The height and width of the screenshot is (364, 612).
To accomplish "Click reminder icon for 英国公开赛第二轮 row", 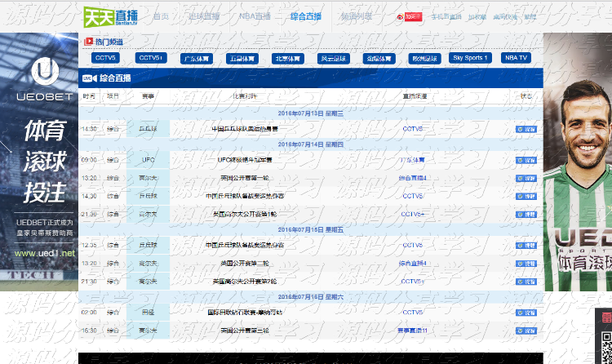I will click(526, 264).
